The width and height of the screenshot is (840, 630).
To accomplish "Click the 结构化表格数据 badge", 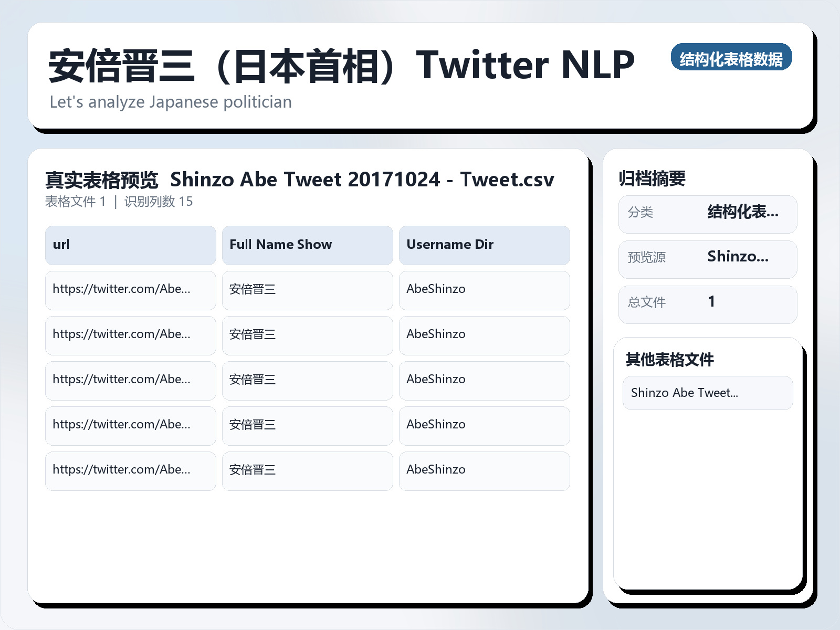I will [x=732, y=58].
